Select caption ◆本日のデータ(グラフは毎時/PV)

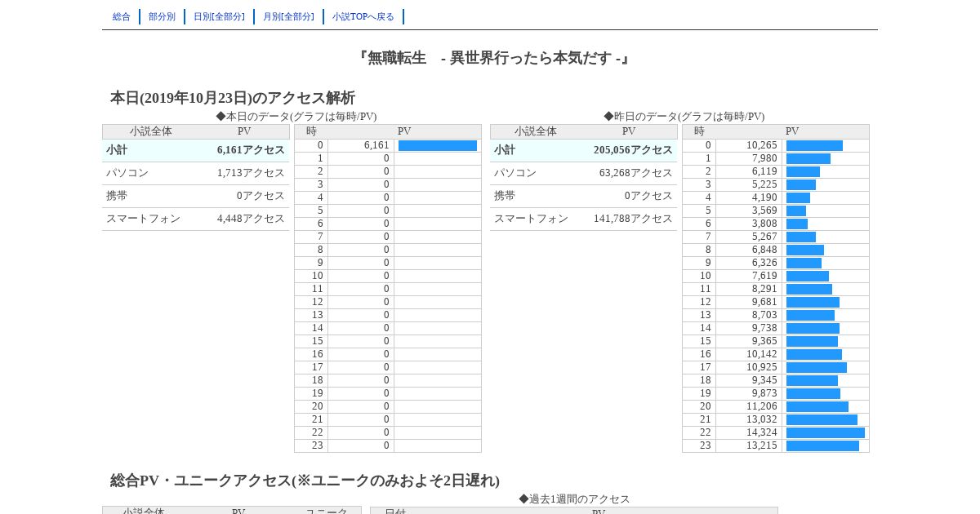coord(296,117)
